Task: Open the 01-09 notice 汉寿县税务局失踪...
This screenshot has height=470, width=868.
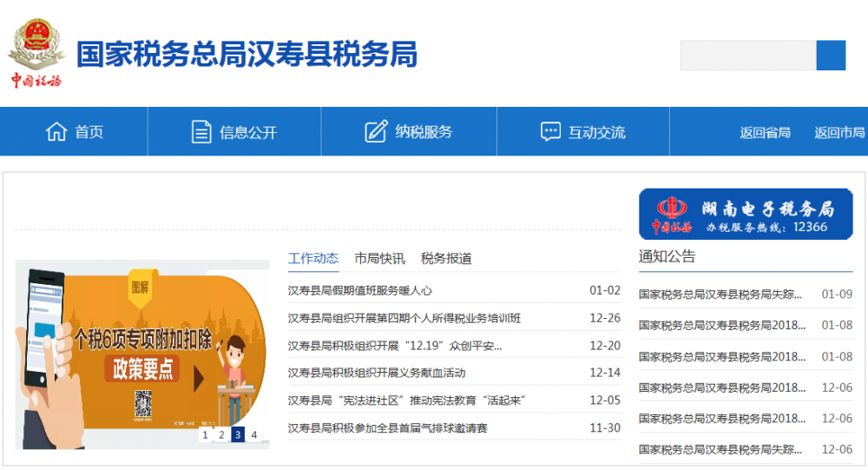Action: click(720, 295)
